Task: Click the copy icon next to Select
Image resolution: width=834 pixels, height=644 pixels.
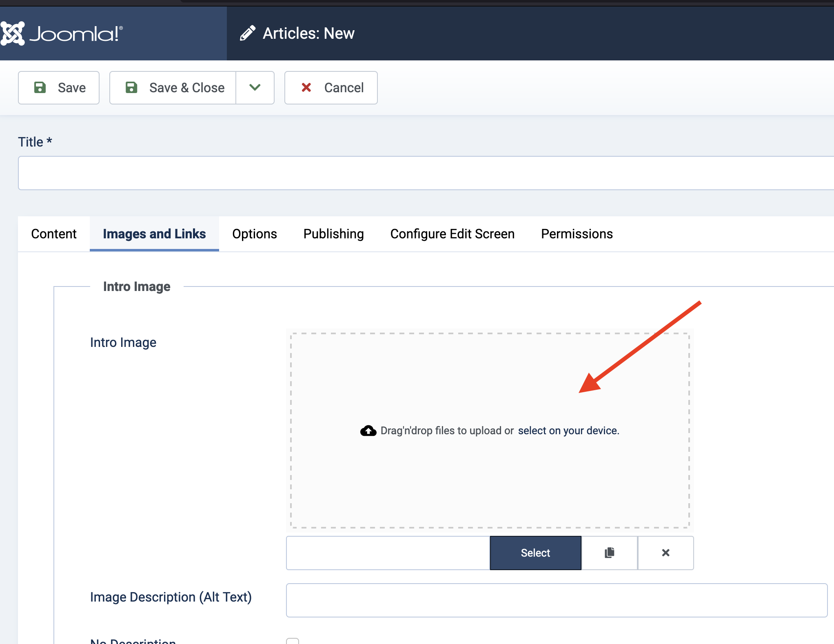Action: (x=609, y=553)
